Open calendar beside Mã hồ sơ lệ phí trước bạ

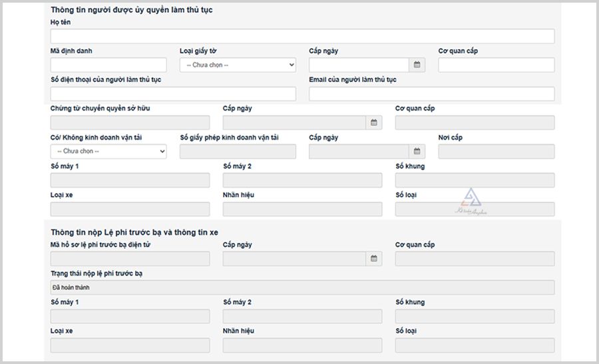click(x=374, y=259)
